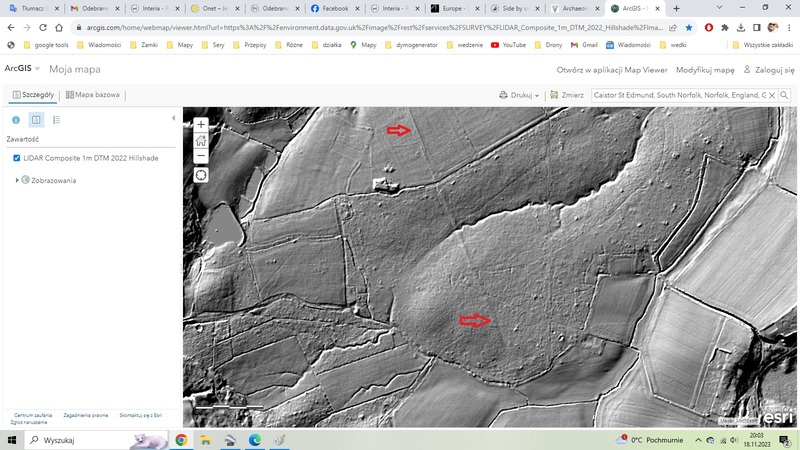The width and height of the screenshot is (800, 450).
Task: Bookmark this page with the star icon
Action: 688,27
